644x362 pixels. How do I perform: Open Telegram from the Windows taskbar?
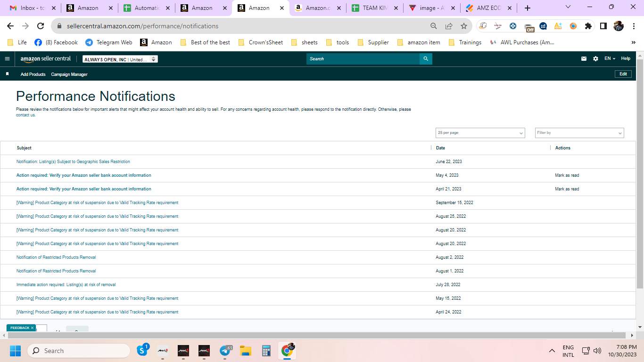226,350
